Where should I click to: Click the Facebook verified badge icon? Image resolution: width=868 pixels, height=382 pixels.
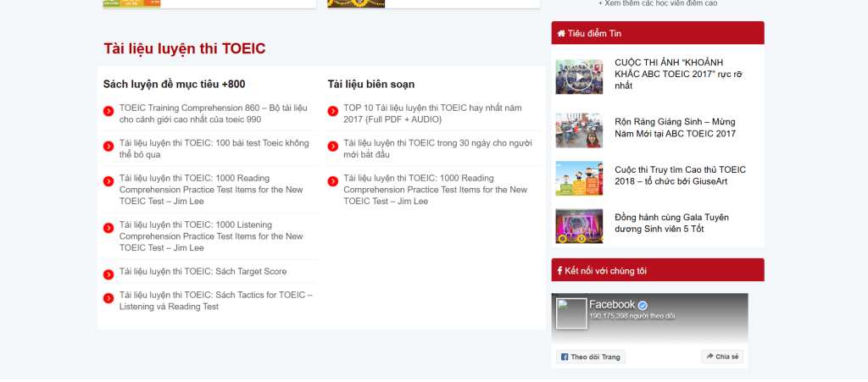pyautogui.click(x=643, y=305)
